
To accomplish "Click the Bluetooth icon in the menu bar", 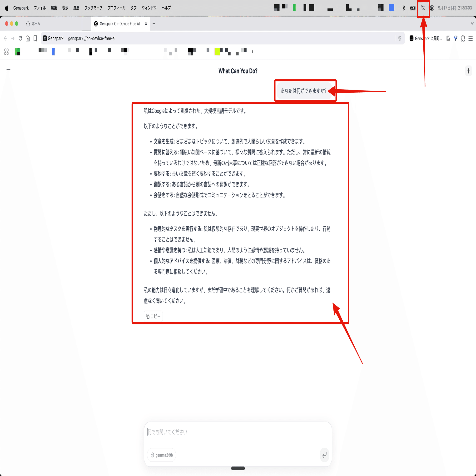I will [x=404, y=8].
